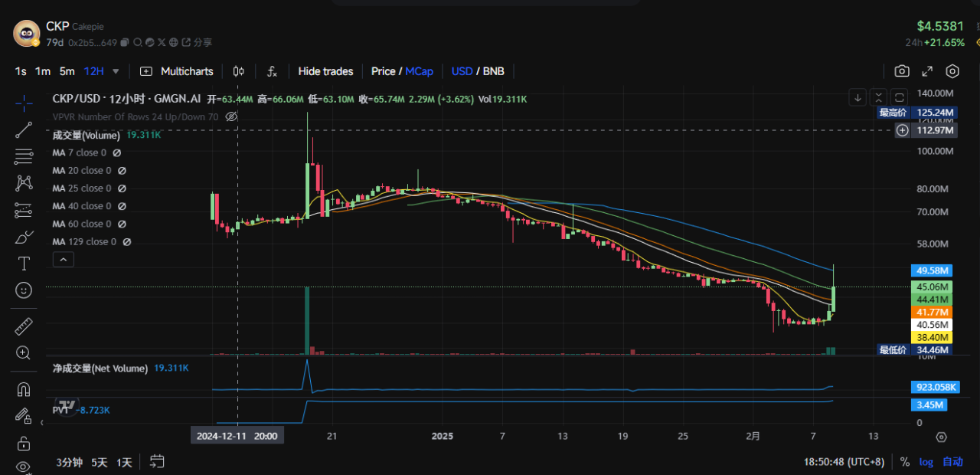The width and height of the screenshot is (980, 475).
Task: Select the ruler measure tool
Action: click(x=24, y=327)
